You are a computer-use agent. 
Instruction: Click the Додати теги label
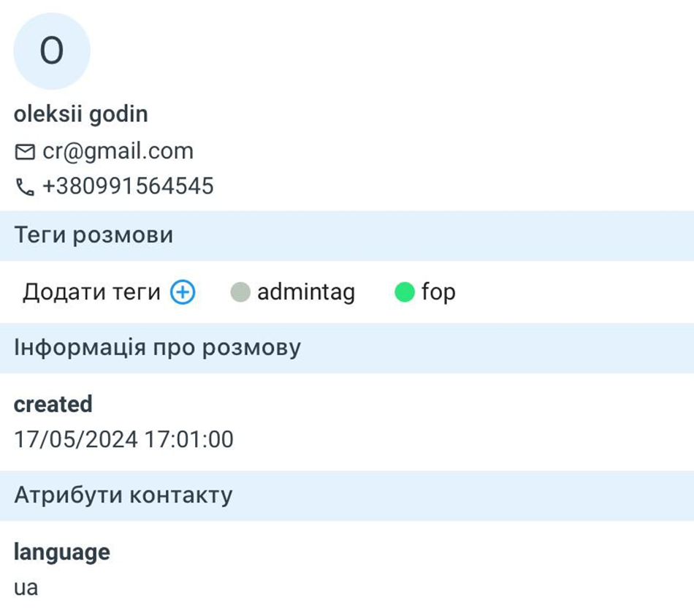point(91,292)
